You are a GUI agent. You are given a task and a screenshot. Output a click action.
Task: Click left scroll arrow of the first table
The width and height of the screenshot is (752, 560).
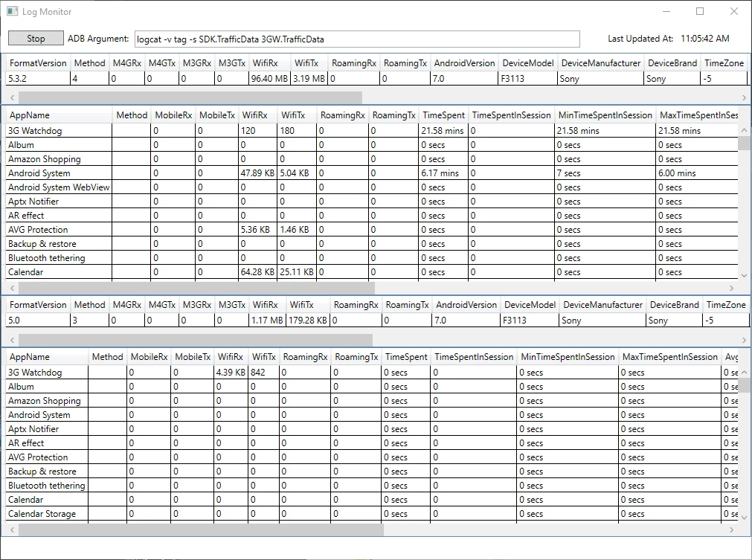click(x=13, y=98)
